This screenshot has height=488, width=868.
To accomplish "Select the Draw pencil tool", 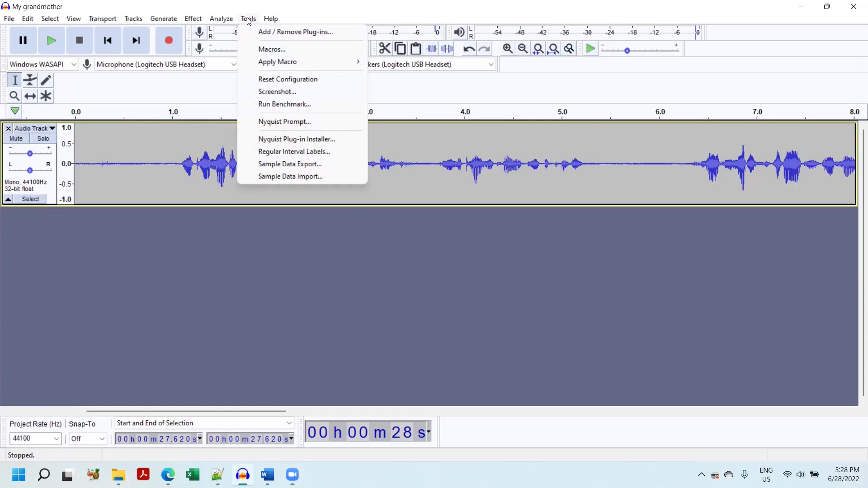I will pos(46,80).
